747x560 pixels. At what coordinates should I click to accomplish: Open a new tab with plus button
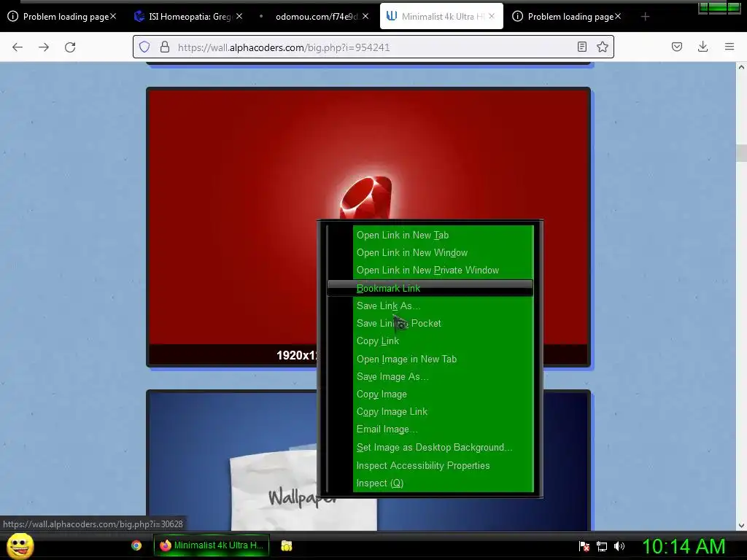click(645, 17)
